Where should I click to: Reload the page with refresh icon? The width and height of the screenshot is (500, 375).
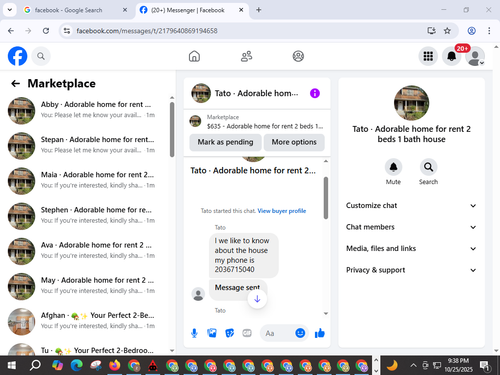(x=46, y=31)
